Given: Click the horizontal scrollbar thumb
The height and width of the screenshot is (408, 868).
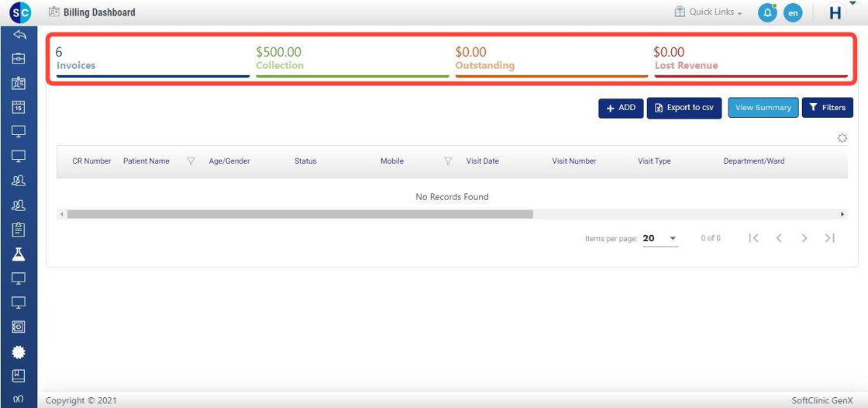Looking at the screenshot, I should (x=300, y=214).
